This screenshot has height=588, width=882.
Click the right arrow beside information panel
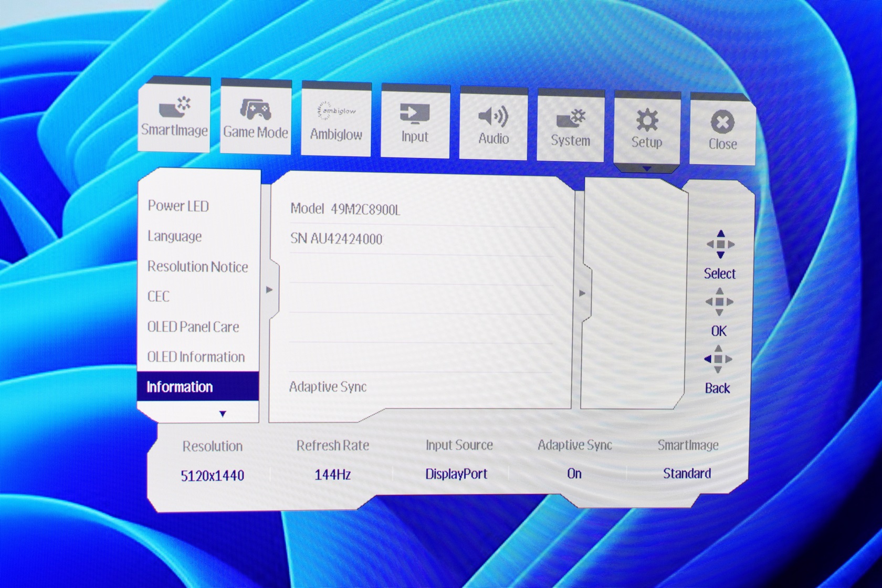coord(582,293)
